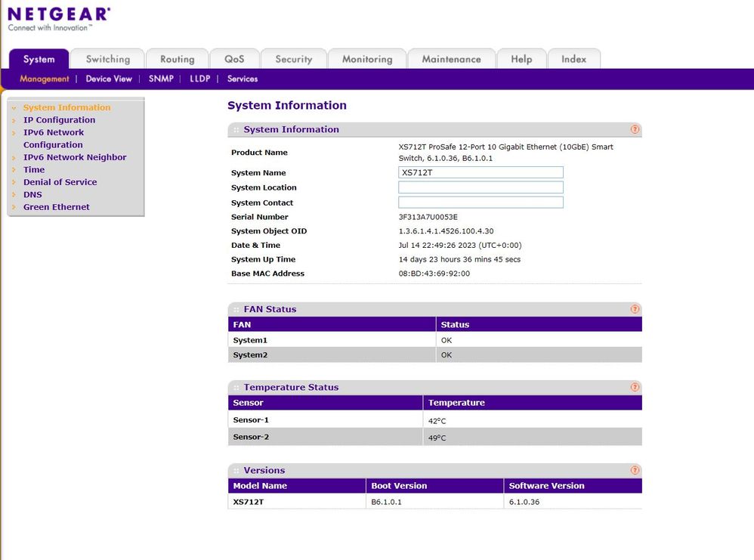Expand the Denial of Service item
Viewport: 754px width, 560px height.
coord(60,182)
